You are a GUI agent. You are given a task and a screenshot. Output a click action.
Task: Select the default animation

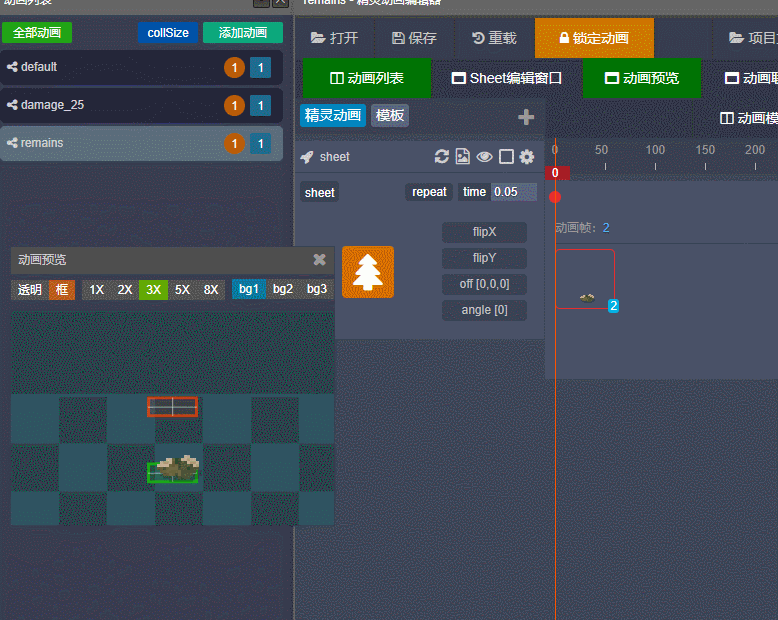pos(141,67)
